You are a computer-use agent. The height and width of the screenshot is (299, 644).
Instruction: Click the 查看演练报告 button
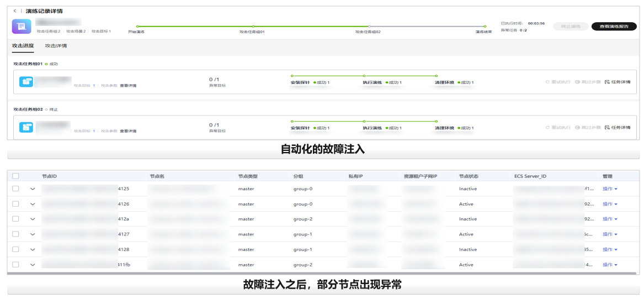[x=614, y=27]
